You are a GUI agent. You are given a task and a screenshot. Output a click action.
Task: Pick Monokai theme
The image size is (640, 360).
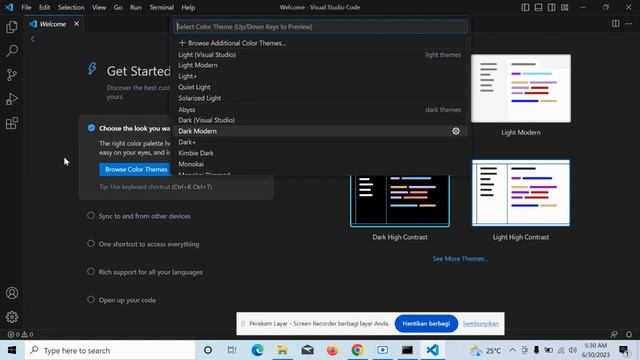pyautogui.click(x=320, y=164)
